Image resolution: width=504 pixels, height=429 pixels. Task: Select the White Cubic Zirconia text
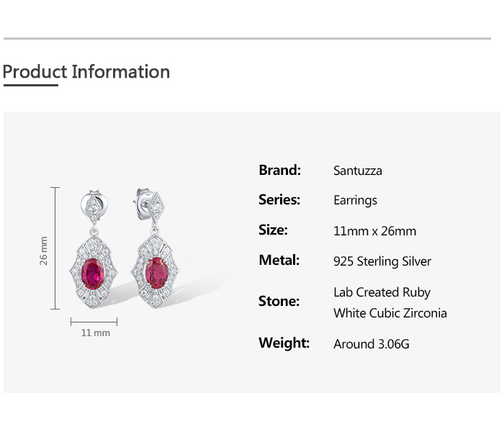390,313
